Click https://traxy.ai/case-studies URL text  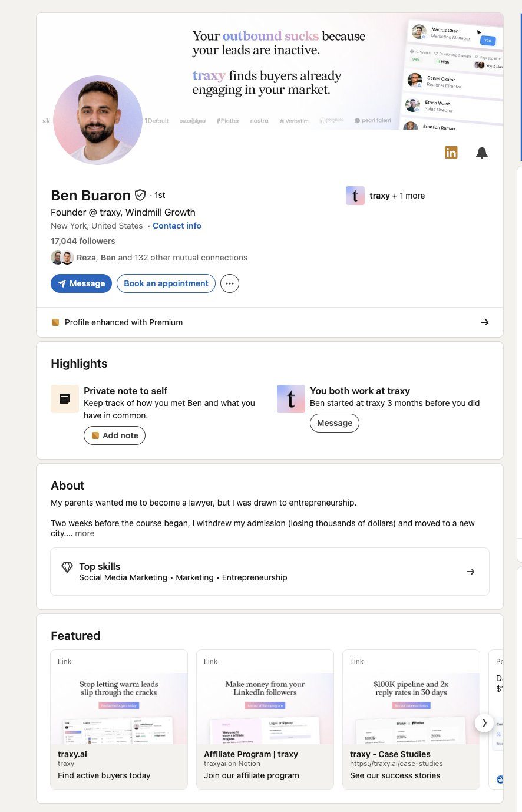[397, 764]
